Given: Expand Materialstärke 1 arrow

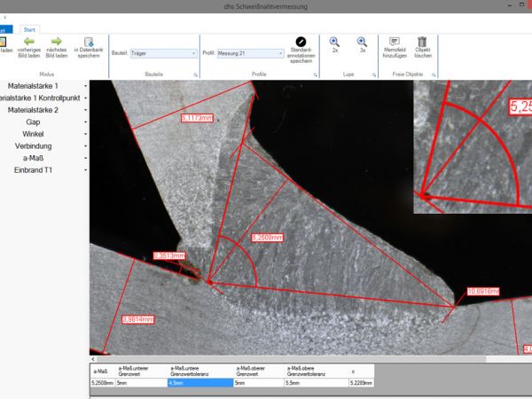Looking at the screenshot, I should click(x=85, y=86).
